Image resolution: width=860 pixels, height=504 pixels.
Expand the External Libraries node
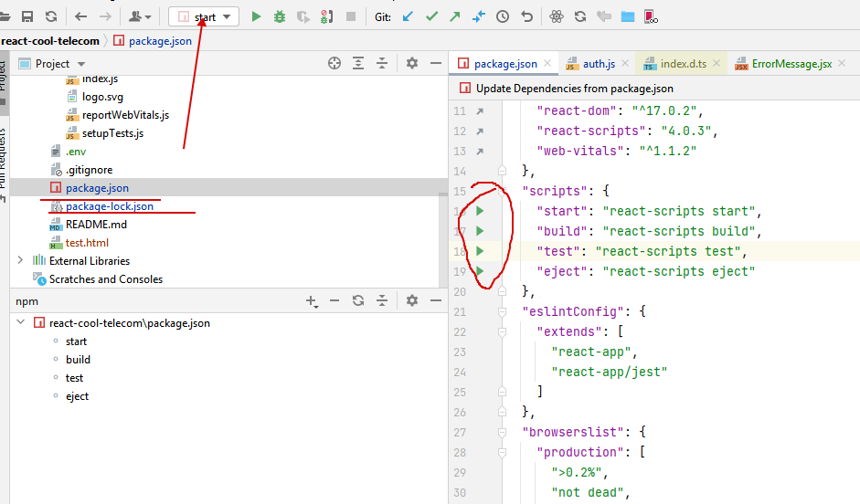20,261
